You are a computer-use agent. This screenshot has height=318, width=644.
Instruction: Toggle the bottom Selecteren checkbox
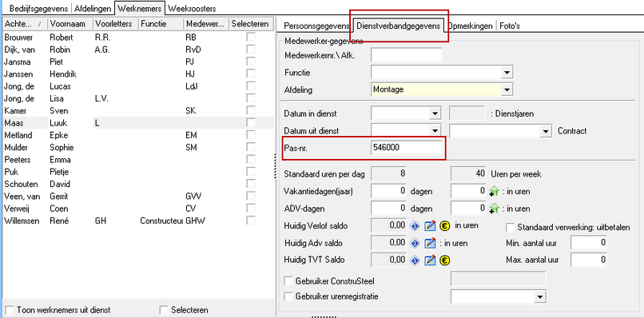coord(164,309)
